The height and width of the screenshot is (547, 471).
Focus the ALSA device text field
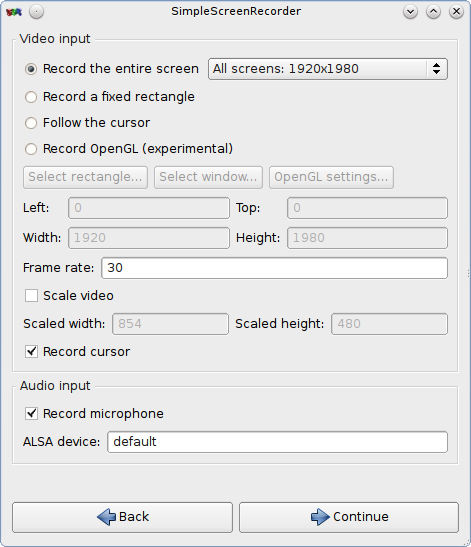[x=277, y=442]
